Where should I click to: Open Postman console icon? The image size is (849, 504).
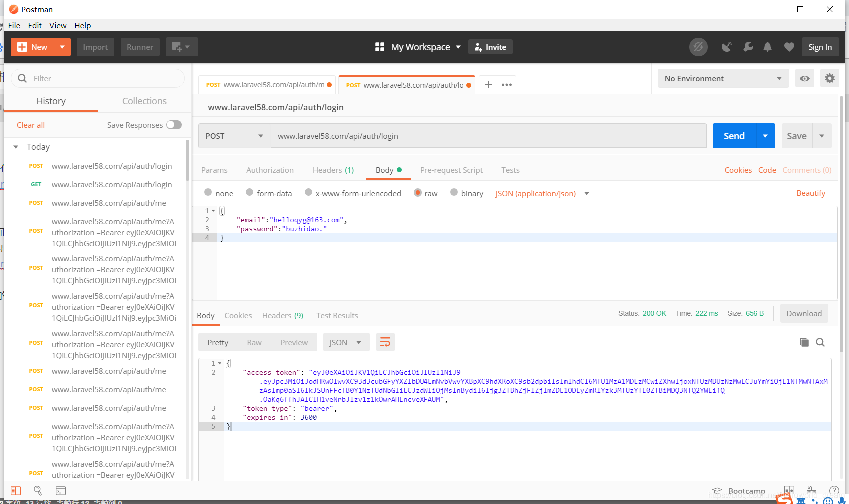(x=61, y=491)
